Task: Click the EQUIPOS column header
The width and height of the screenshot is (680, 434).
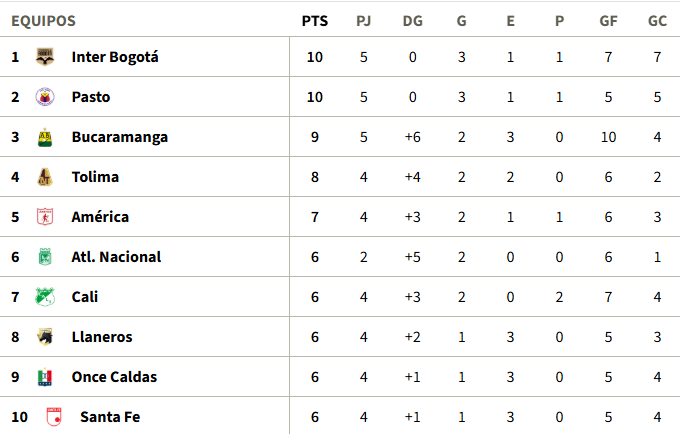Action: 43,20
